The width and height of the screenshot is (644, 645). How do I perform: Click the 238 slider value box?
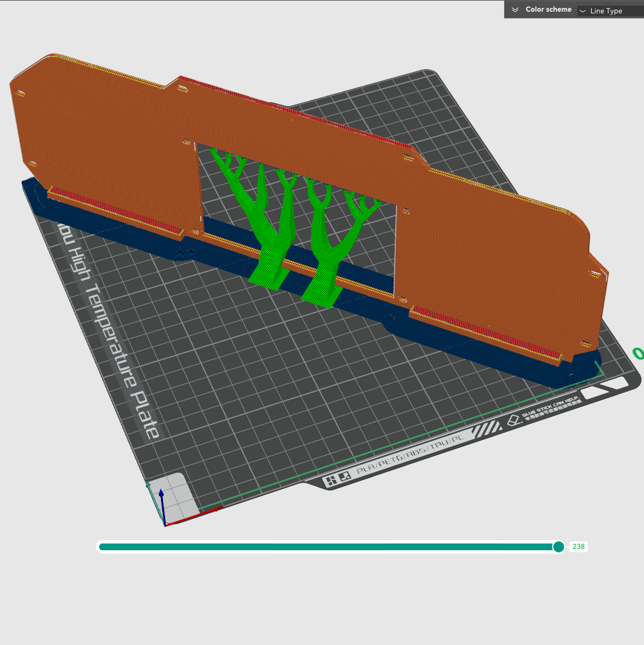578,547
